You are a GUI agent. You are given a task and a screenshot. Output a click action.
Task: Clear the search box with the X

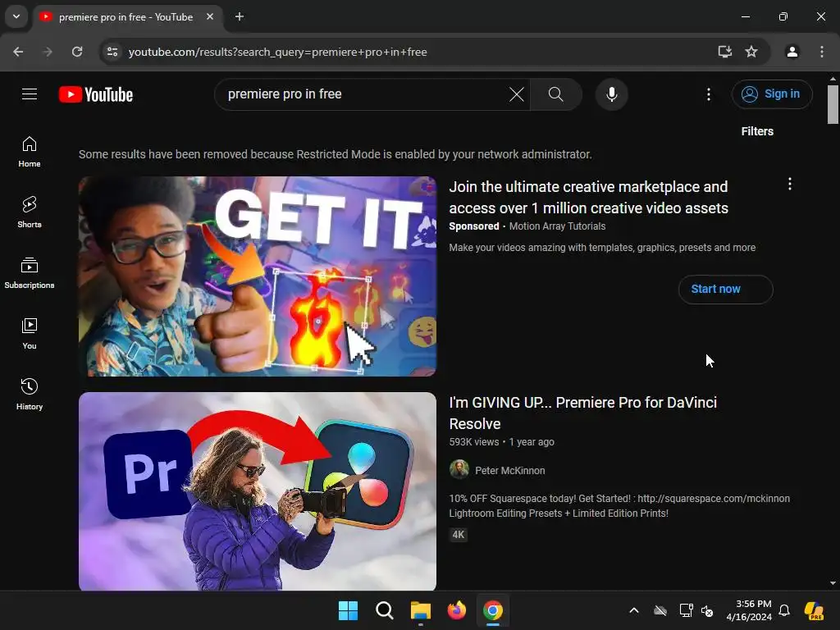tap(517, 94)
